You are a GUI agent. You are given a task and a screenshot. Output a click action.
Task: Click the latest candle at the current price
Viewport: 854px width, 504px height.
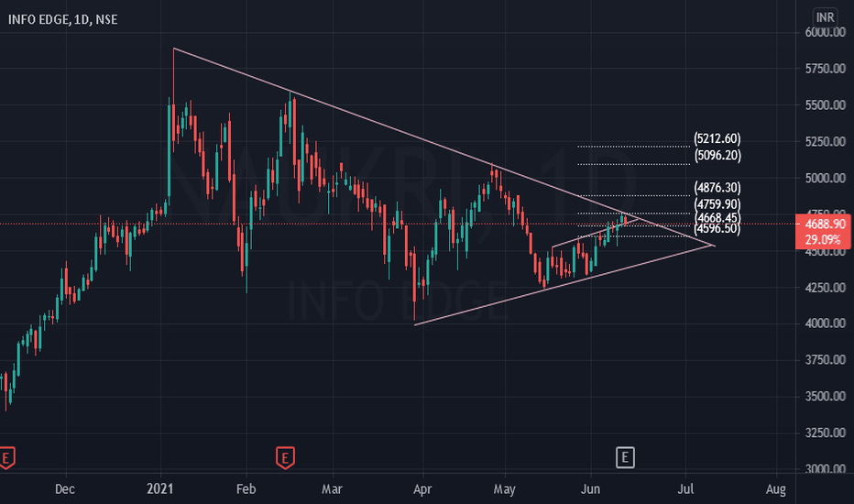pos(626,220)
